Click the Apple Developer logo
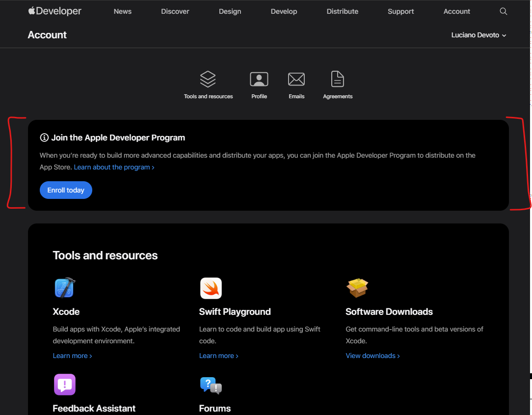This screenshot has height=415, width=532. 54,11
